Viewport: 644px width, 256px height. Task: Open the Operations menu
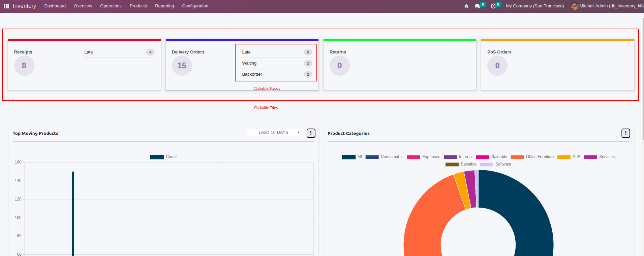point(111,6)
